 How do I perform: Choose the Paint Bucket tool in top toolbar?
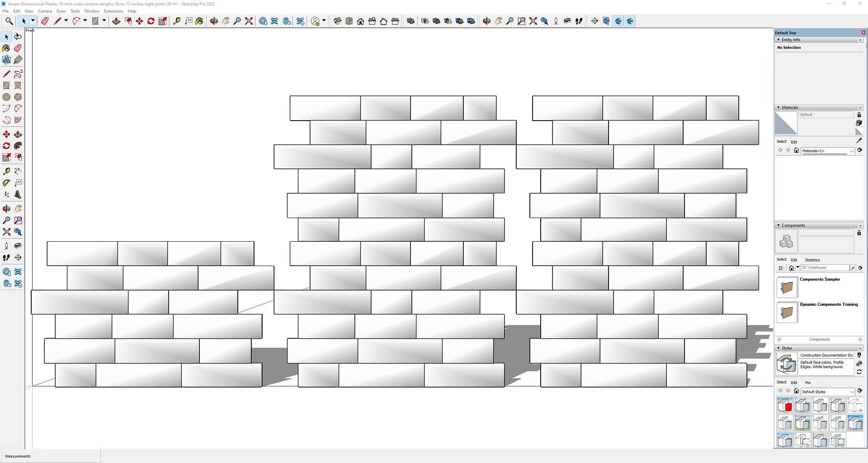(199, 21)
